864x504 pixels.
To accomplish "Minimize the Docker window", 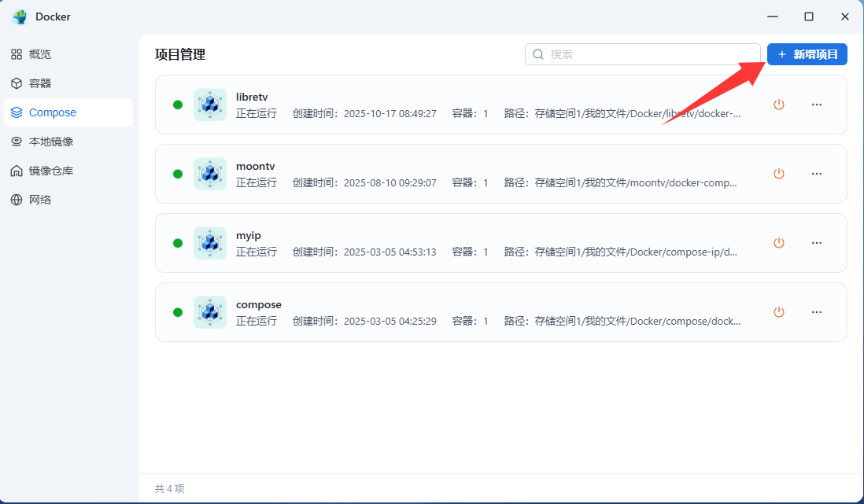I will [773, 17].
